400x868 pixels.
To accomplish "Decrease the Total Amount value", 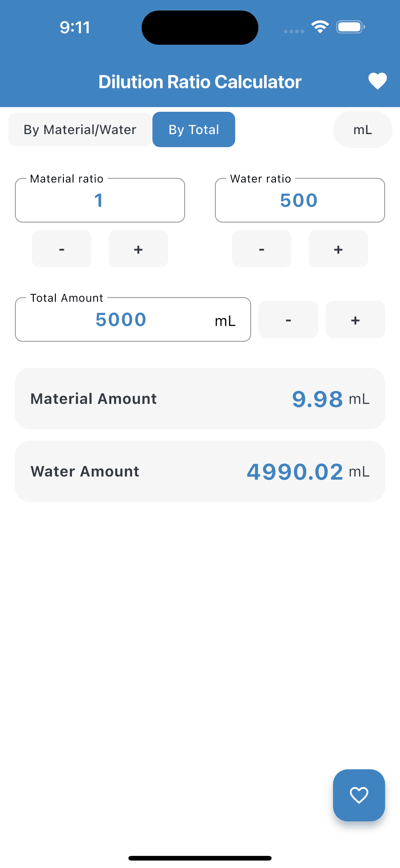I will 288,319.
